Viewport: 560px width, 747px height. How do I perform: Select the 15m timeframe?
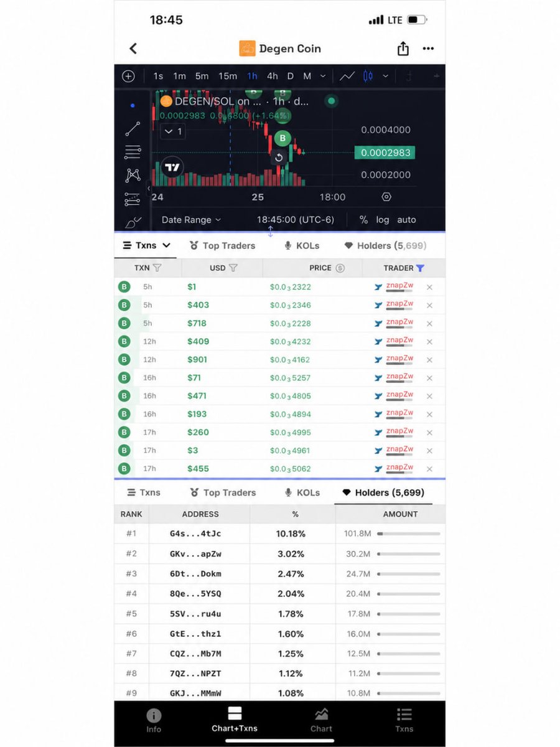coord(228,76)
